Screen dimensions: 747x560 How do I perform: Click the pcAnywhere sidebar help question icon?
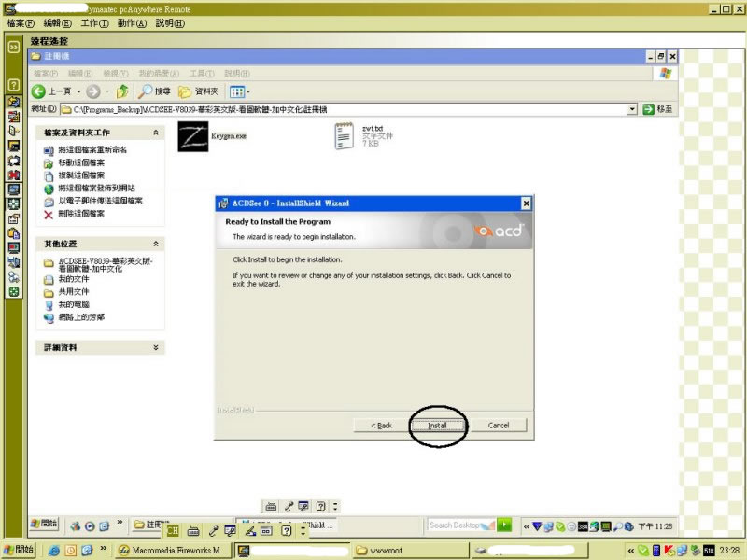point(14,85)
